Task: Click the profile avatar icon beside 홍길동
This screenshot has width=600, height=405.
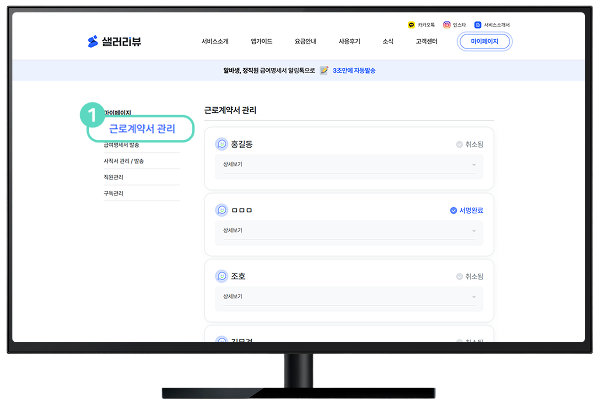Action: click(x=222, y=144)
